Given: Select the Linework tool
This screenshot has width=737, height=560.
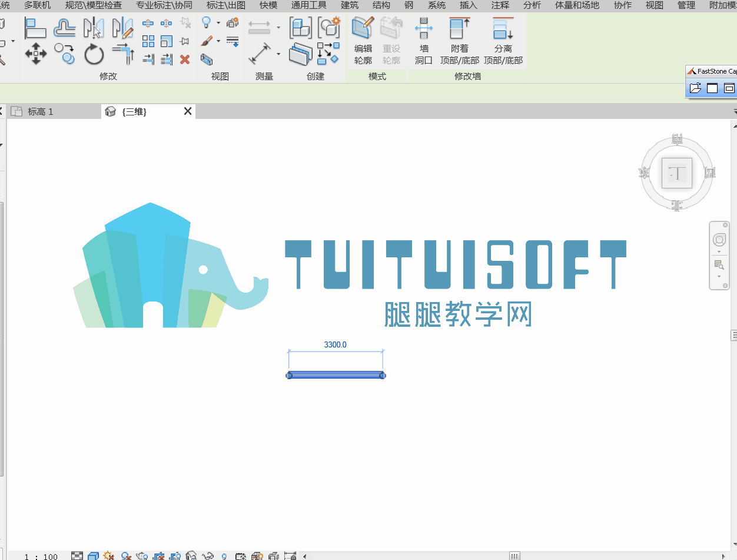Looking at the screenshot, I should click(x=233, y=41).
